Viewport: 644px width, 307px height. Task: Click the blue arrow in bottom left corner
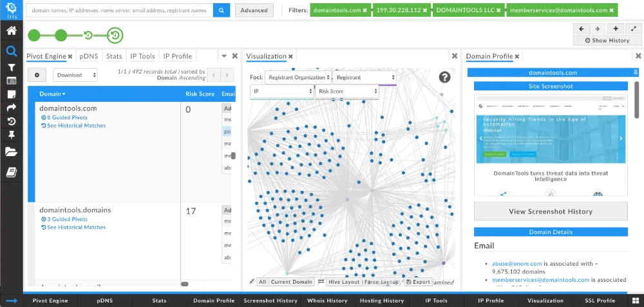[12, 301]
